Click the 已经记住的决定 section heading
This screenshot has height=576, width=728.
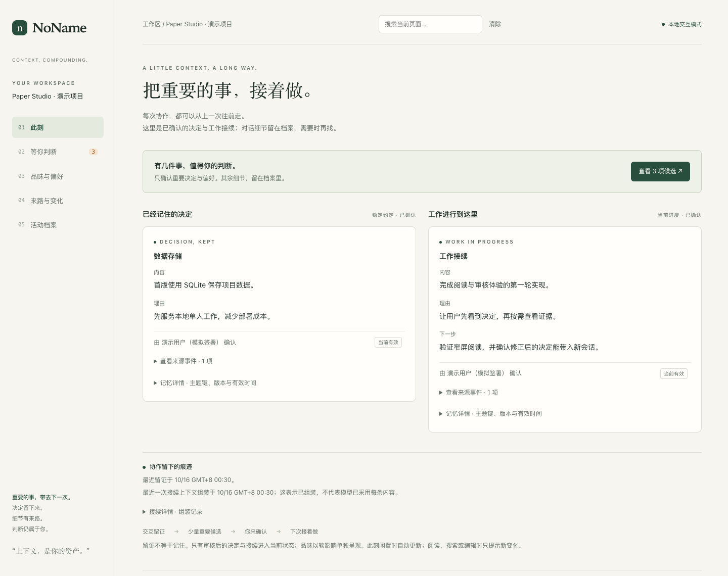(167, 214)
